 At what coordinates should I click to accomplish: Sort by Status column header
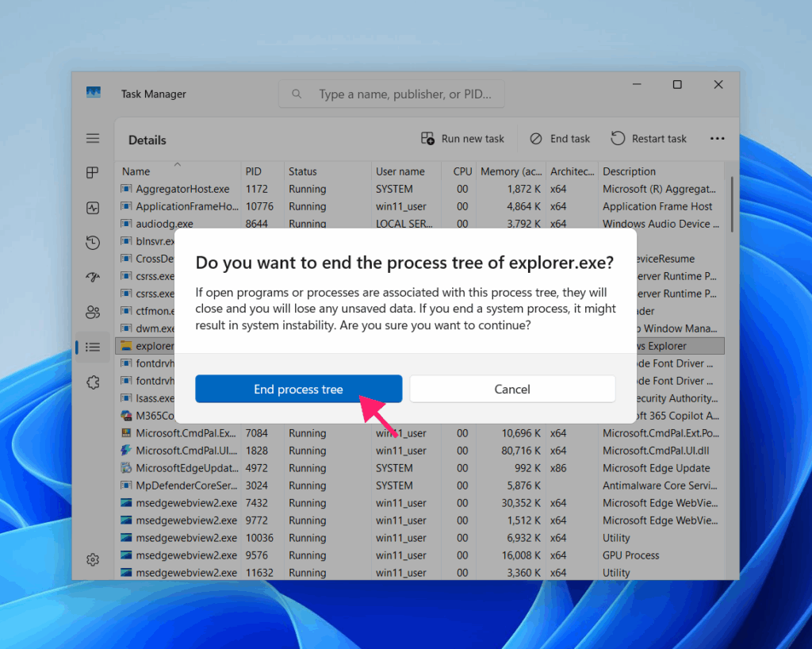[327, 171]
